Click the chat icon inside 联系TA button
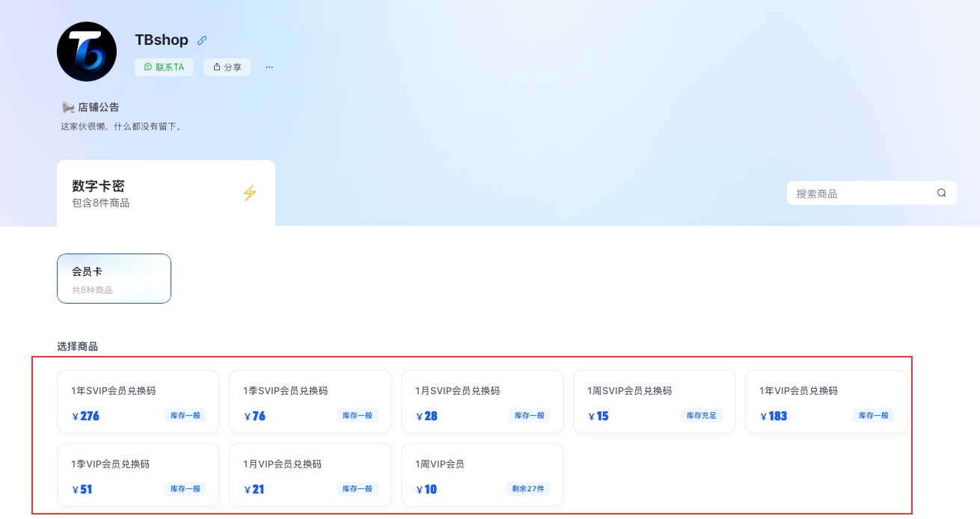Image resolution: width=980 pixels, height=519 pixels. (147, 67)
